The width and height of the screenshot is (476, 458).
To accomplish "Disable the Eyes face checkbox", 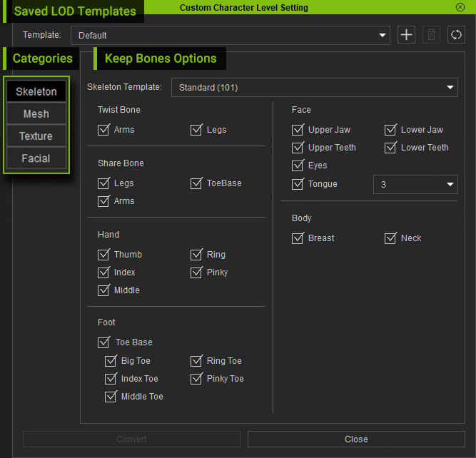I will 298,166.
